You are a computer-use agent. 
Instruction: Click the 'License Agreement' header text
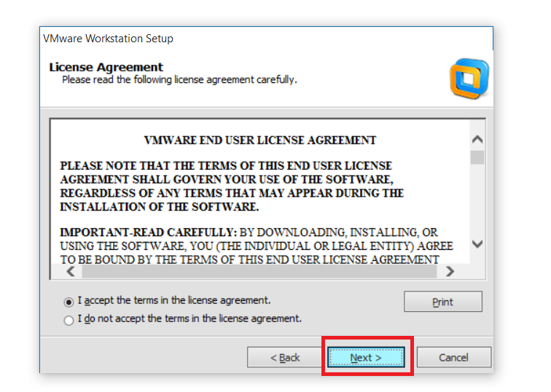point(106,67)
